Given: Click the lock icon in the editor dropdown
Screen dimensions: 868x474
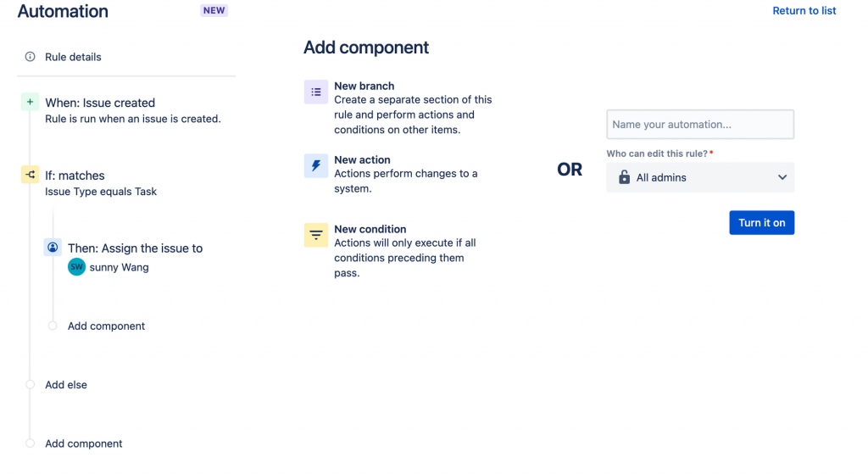Looking at the screenshot, I should (625, 178).
